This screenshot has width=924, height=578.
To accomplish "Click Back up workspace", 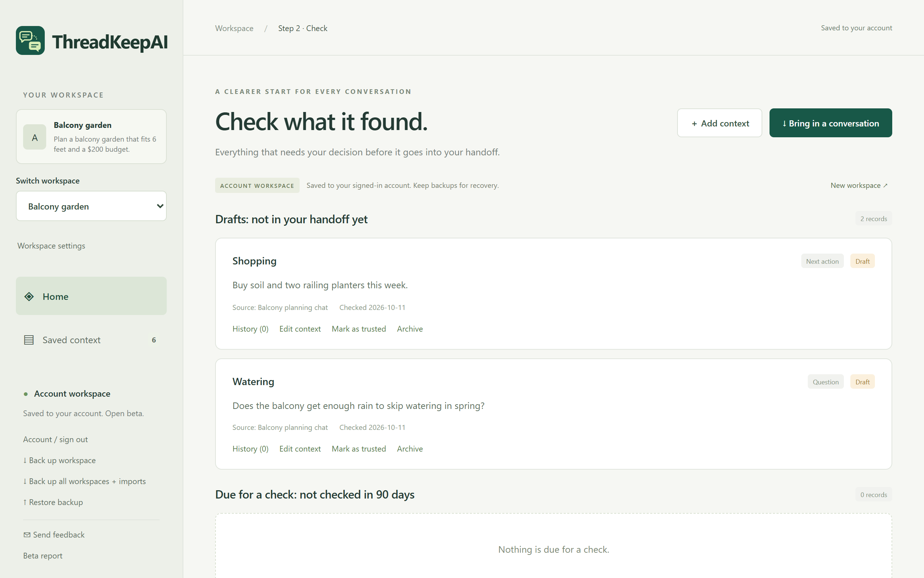I will coord(60,461).
